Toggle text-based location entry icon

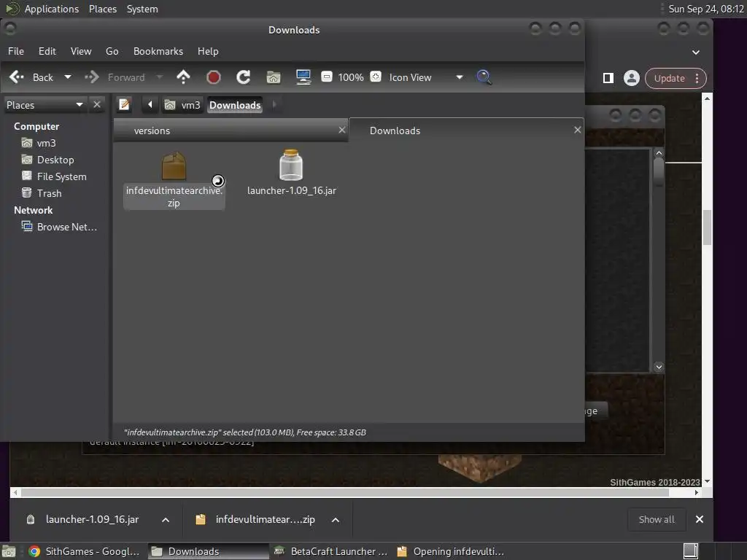124,104
